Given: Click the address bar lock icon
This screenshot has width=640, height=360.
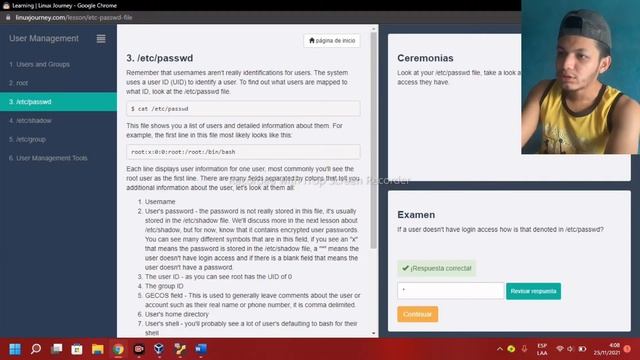Looking at the screenshot, I should click(x=8, y=18).
